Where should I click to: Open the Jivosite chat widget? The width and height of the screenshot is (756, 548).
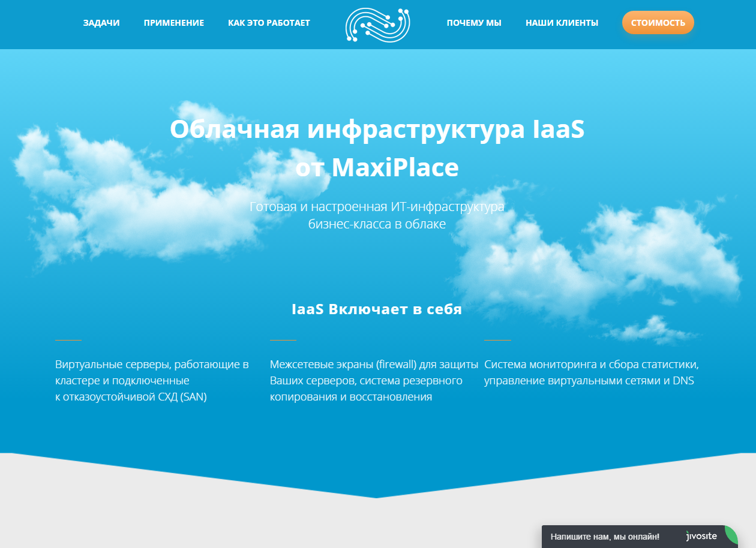point(640,537)
